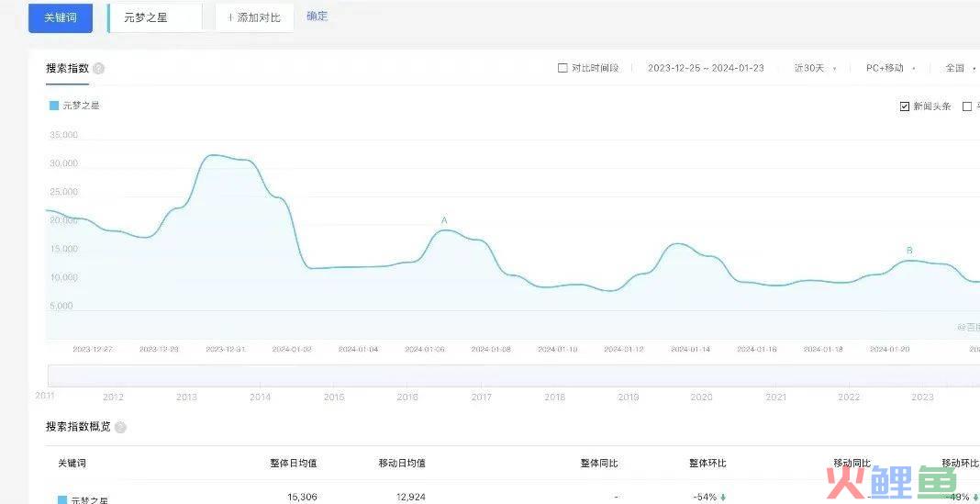
Task: Click the 2023-12-31 x-axis date
Action: tap(225, 350)
